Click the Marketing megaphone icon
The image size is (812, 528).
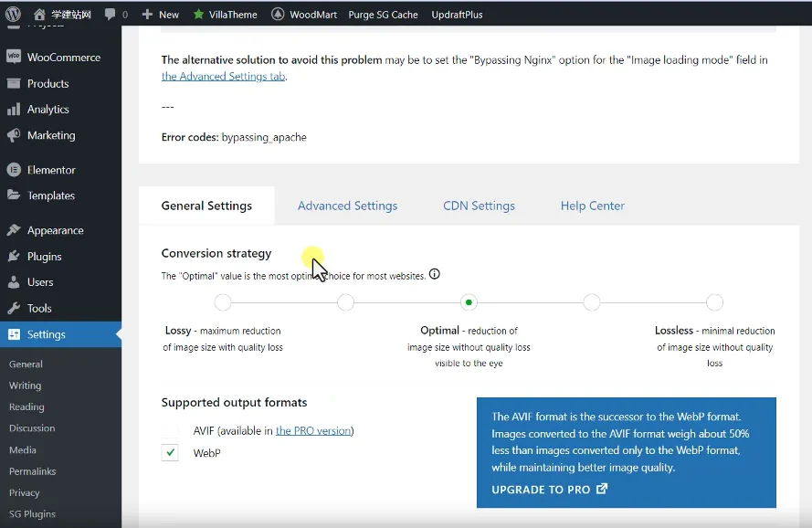14,135
